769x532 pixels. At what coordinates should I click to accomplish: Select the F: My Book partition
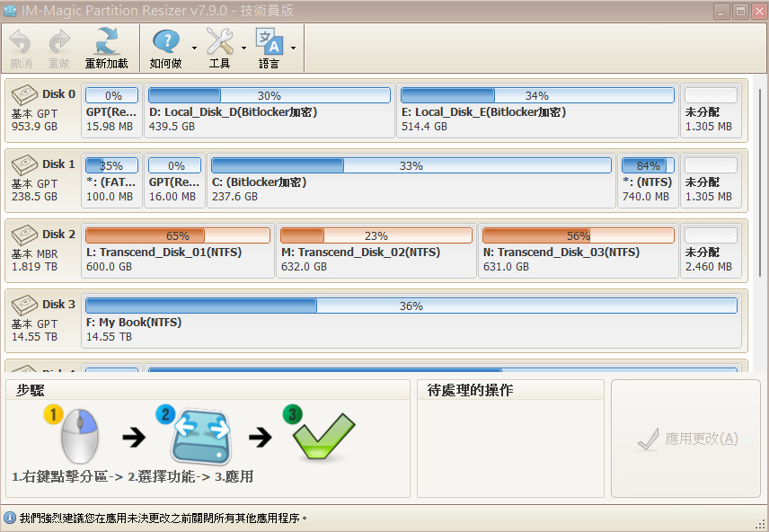(411, 321)
